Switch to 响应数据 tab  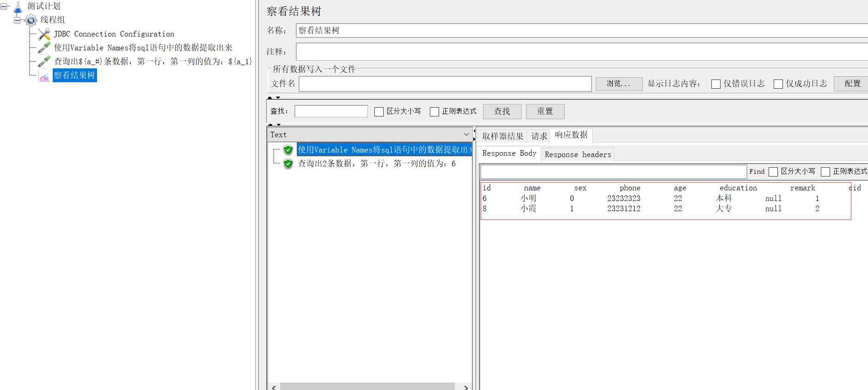pos(571,135)
